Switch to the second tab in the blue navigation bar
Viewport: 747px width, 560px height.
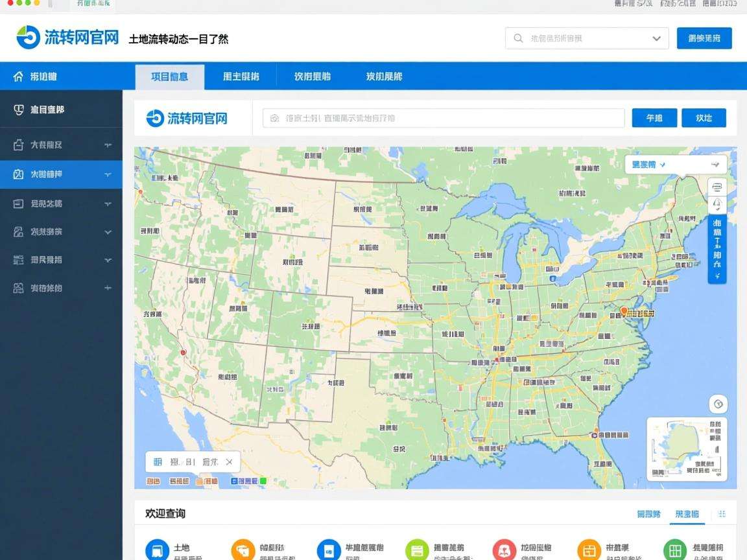[241, 76]
